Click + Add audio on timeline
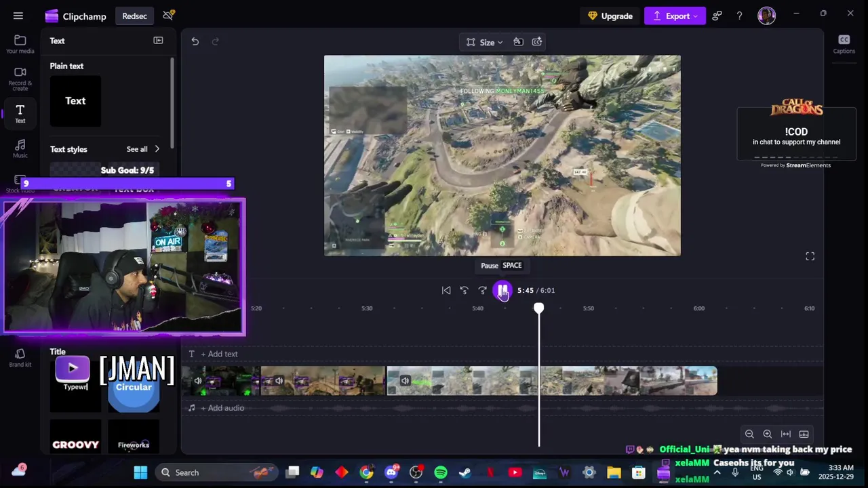 click(222, 408)
